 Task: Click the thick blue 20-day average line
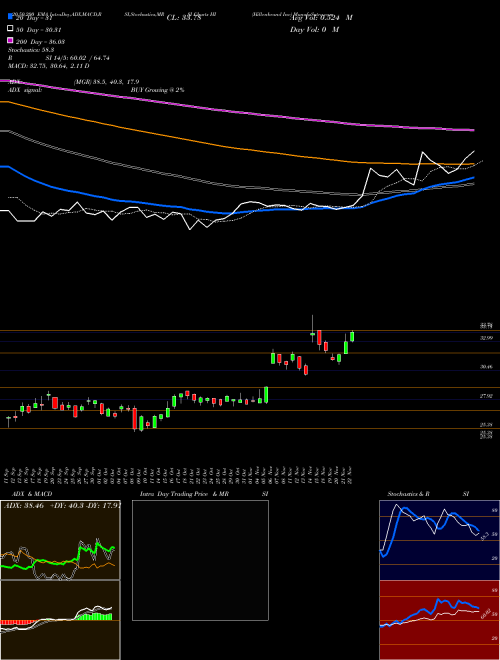pos(236,213)
